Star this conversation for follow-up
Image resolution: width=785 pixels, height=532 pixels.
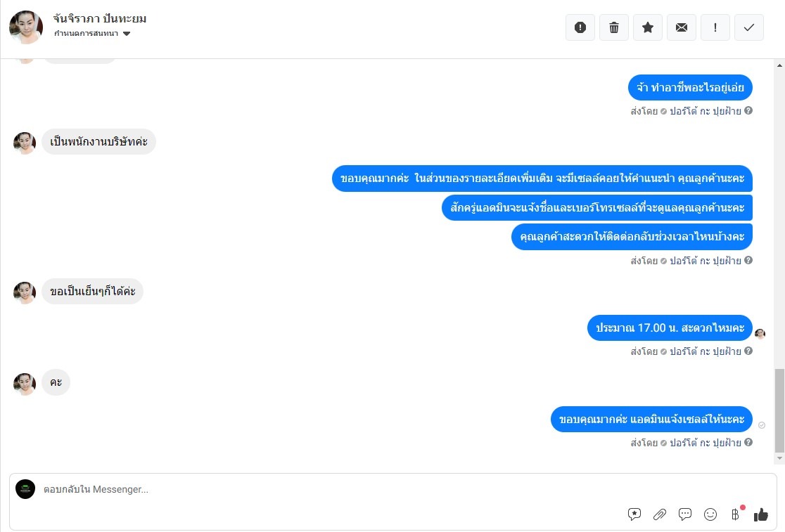(648, 27)
